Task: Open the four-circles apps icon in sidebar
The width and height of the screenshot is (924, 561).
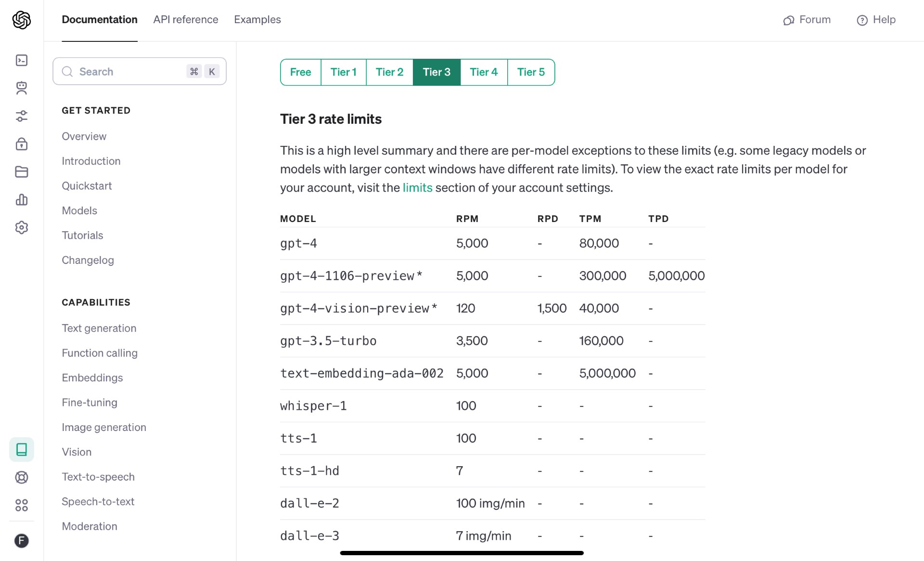Action: [22, 505]
